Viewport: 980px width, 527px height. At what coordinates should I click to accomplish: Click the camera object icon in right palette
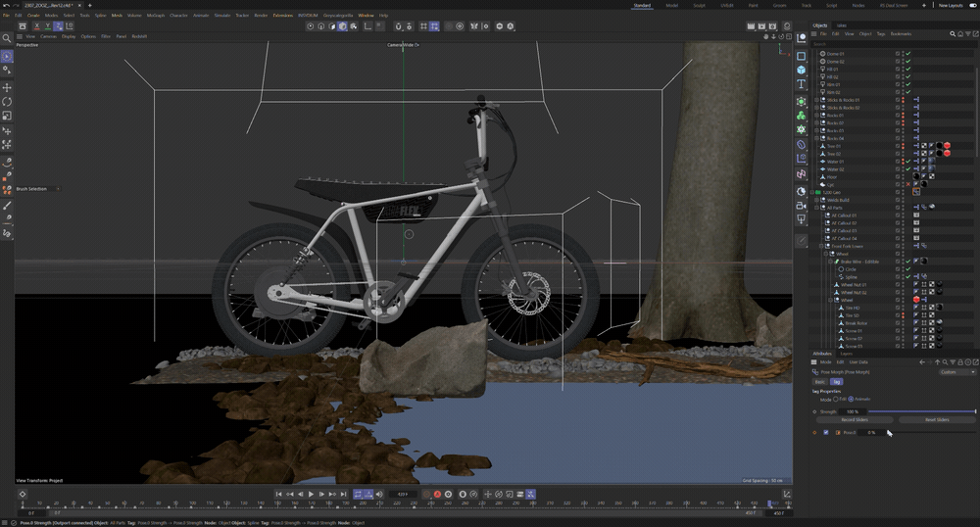(x=802, y=206)
